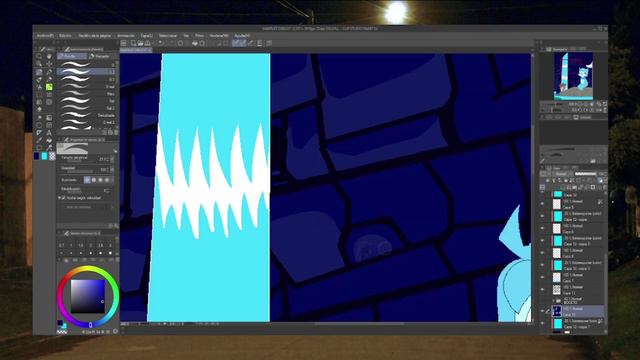640x360 pixels.
Task: Open the Filtro menu
Action: point(199,36)
